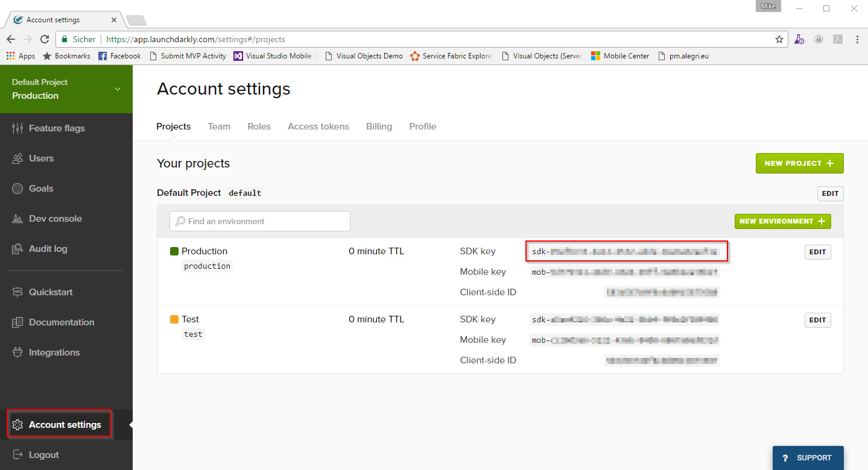Edit the Production environment
This screenshot has height=470, width=868.
tap(817, 252)
